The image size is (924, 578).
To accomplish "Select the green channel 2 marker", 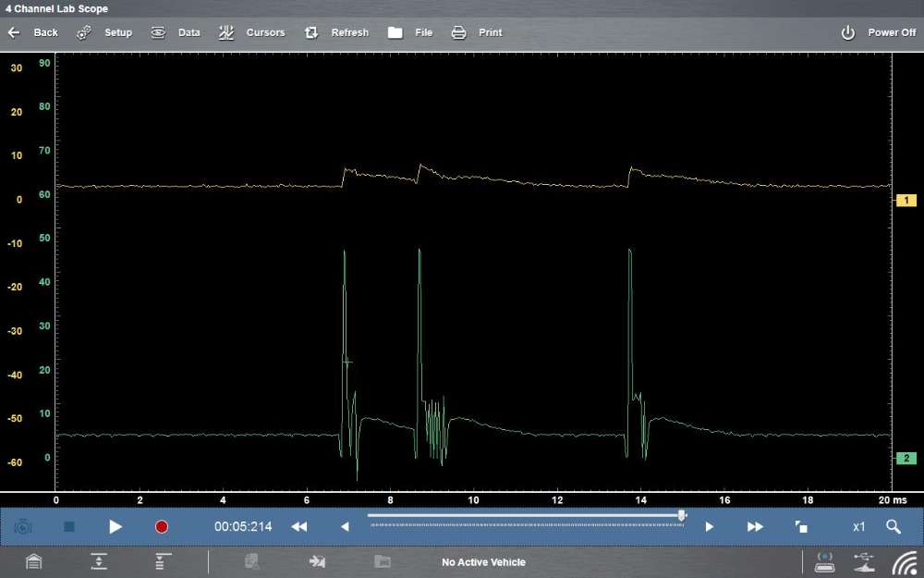I will point(906,458).
